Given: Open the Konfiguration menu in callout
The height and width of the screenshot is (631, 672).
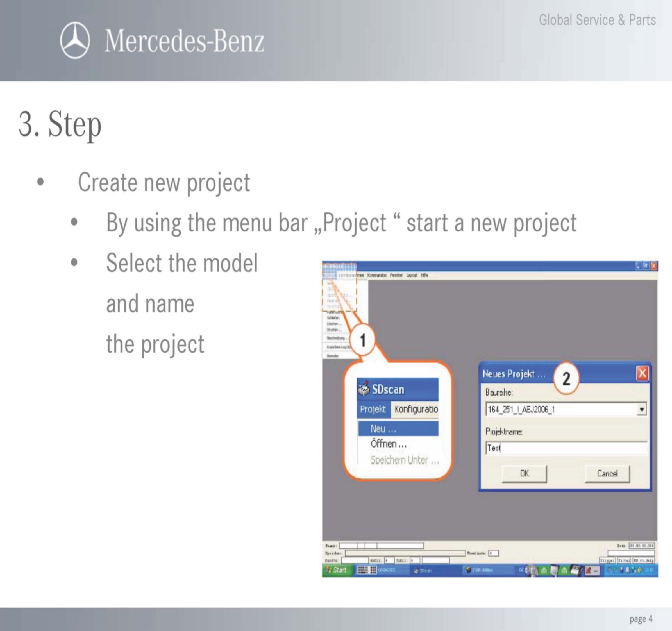Looking at the screenshot, I should click(x=416, y=409).
